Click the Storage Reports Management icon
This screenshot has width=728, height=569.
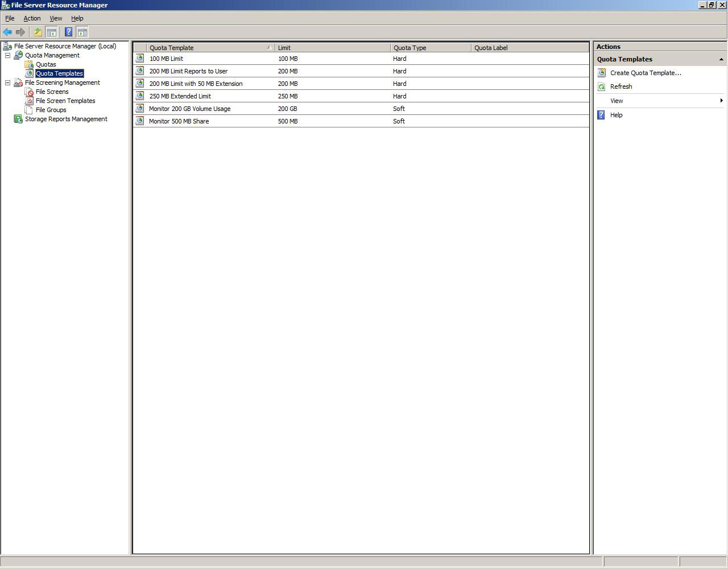click(18, 119)
